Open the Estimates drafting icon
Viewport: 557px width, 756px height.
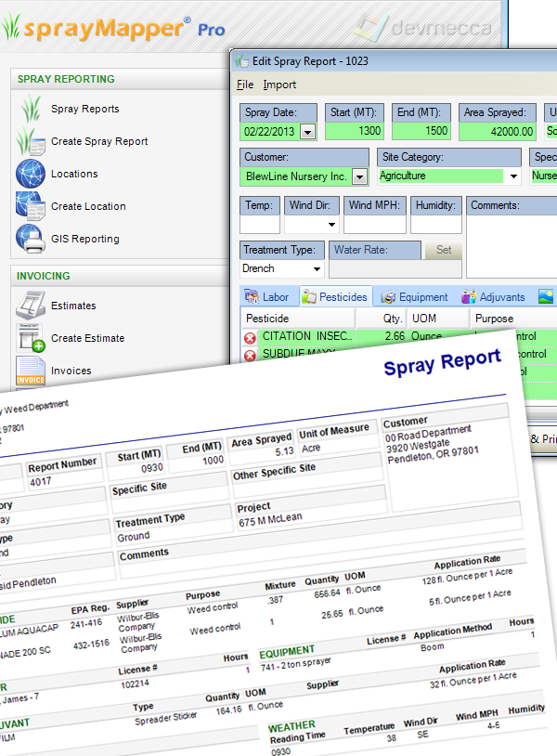pos(31,306)
